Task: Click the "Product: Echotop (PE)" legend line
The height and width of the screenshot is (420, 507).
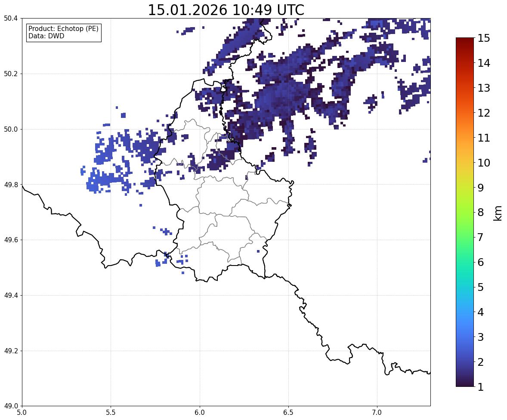Action: pos(63,29)
